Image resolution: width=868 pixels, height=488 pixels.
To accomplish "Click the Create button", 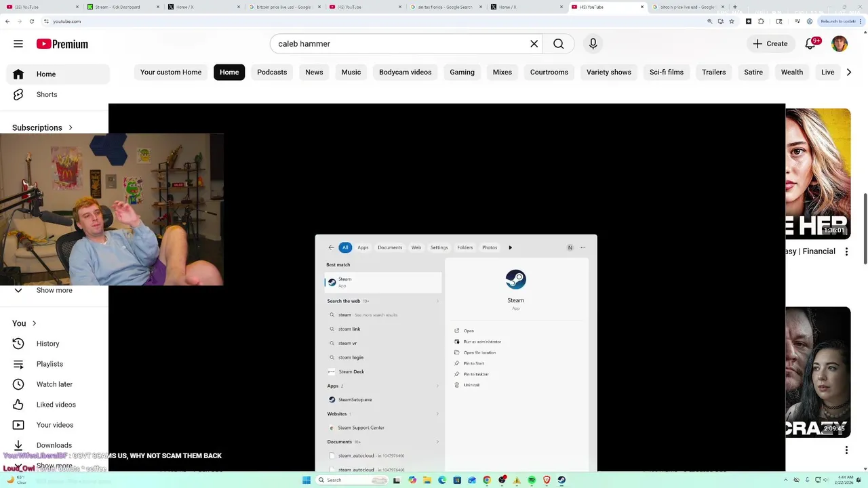I will click(x=770, y=44).
